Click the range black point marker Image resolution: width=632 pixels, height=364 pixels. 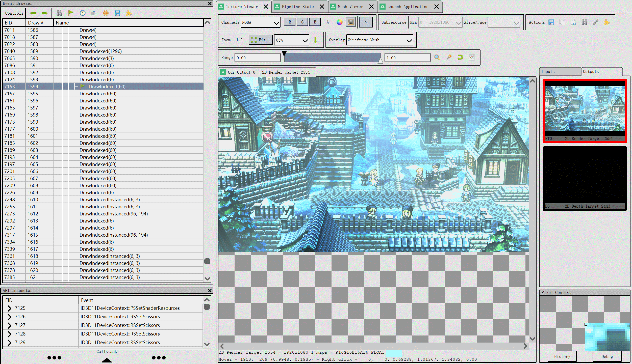[284, 53]
